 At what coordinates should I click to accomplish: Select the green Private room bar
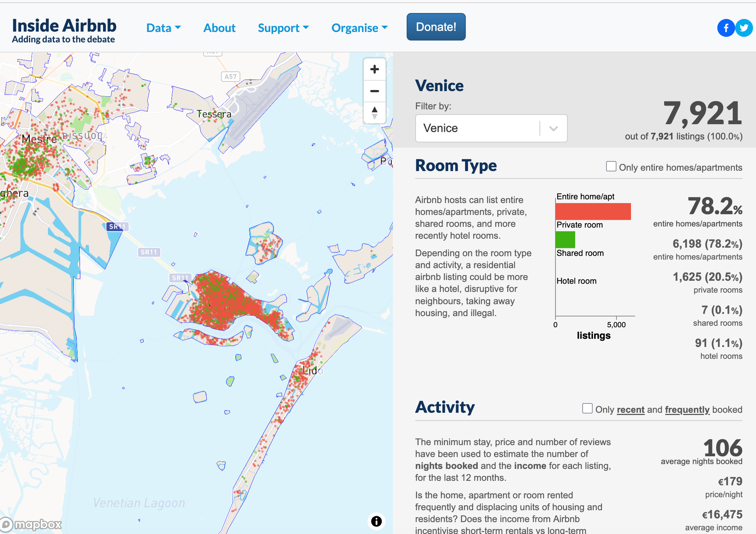click(x=565, y=239)
